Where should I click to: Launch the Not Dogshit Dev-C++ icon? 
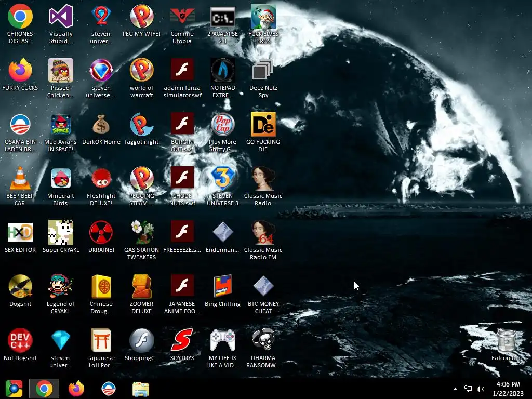pos(20,340)
